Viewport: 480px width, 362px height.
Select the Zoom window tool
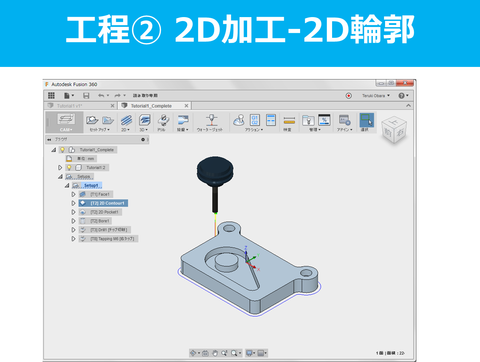225,353
